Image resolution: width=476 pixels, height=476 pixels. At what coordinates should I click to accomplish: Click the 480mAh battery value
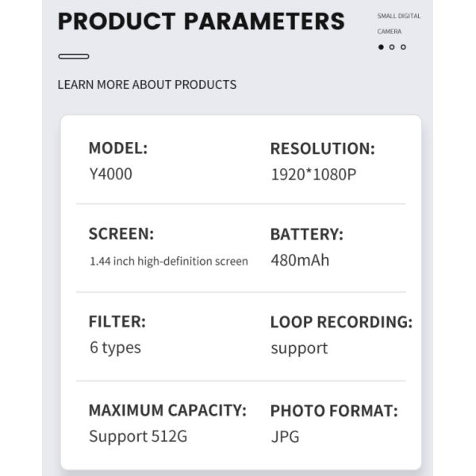[x=299, y=259]
